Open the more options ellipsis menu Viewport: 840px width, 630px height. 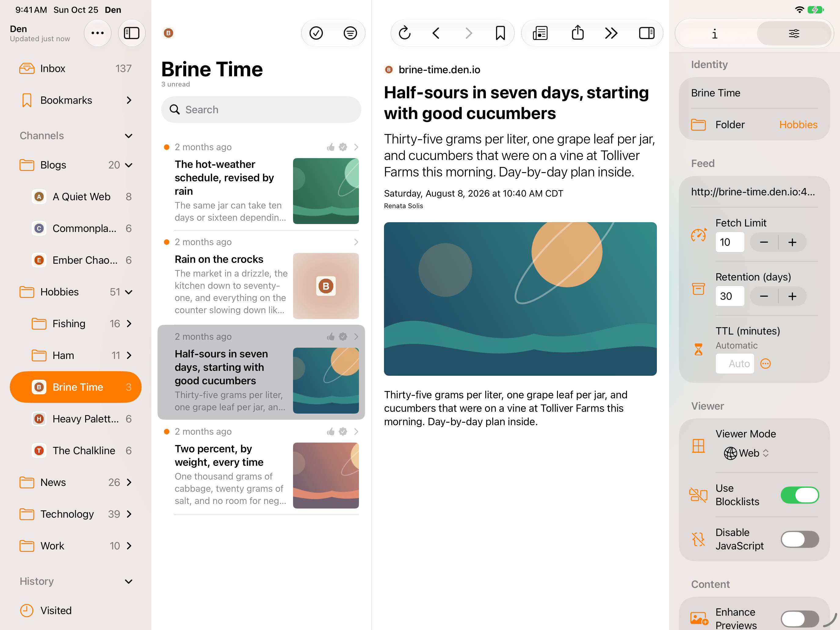tap(98, 33)
